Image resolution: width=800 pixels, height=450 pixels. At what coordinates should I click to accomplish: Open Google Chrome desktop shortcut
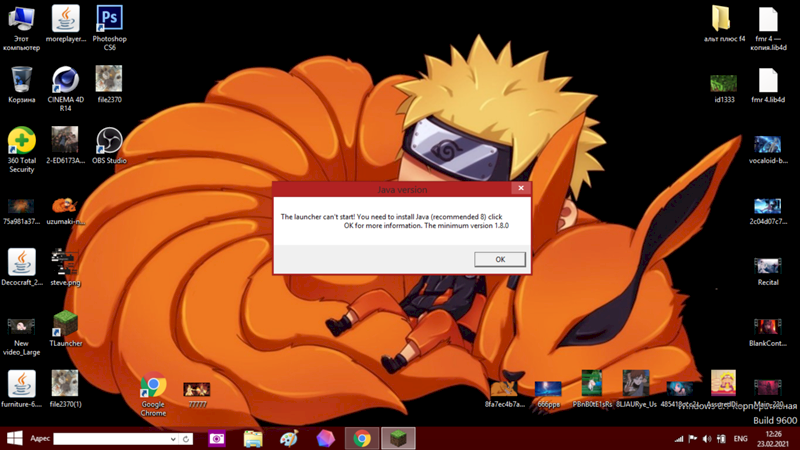[x=153, y=385]
